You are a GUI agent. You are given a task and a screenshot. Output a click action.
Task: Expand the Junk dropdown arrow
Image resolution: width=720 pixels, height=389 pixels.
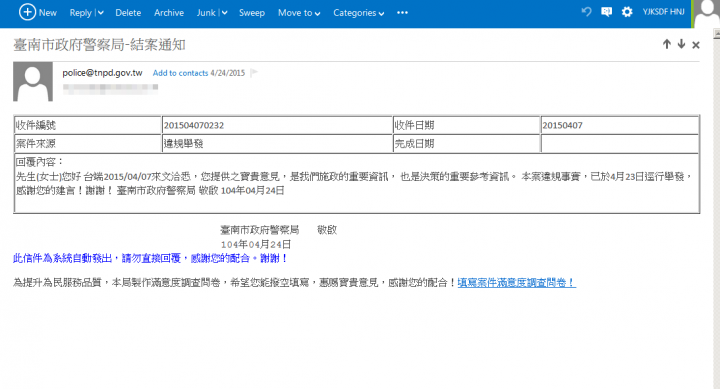coord(224,13)
